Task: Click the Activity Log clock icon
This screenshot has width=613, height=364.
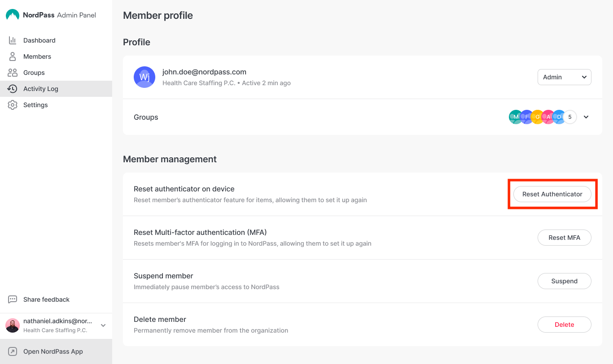Action: (x=13, y=89)
